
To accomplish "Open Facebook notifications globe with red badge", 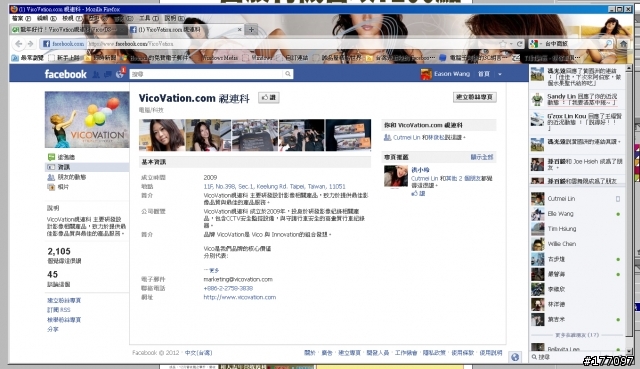I will pos(120,74).
